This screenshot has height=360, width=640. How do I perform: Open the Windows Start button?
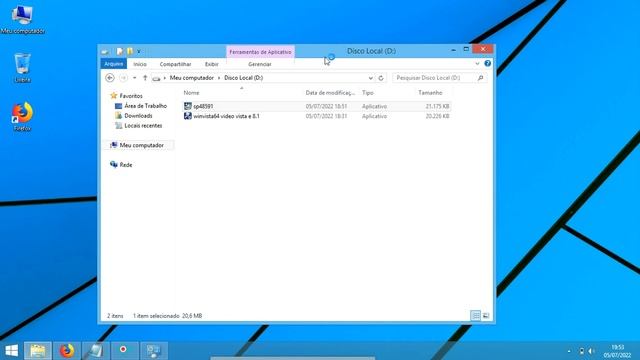tap(11, 351)
